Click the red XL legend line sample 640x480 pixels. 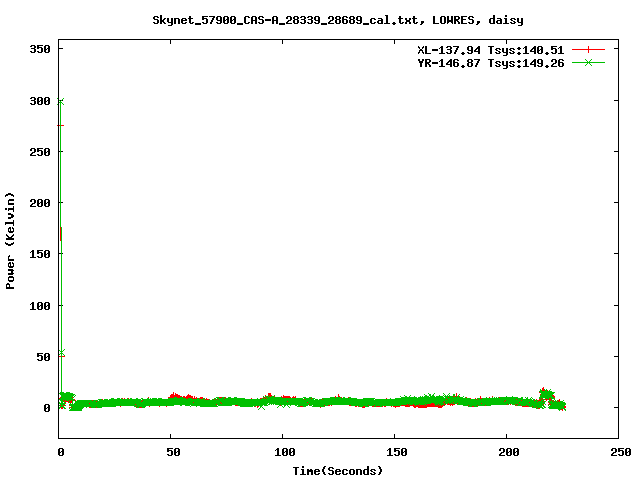[x=588, y=50]
